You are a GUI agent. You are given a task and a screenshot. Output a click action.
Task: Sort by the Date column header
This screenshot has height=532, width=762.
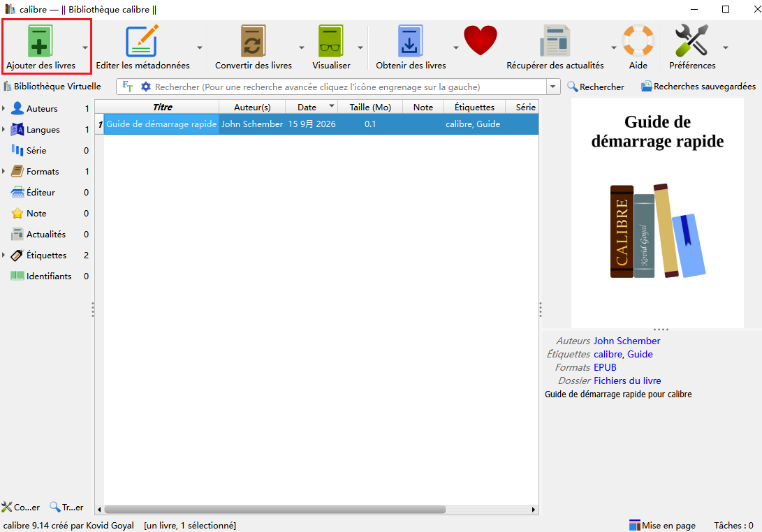(x=311, y=107)
